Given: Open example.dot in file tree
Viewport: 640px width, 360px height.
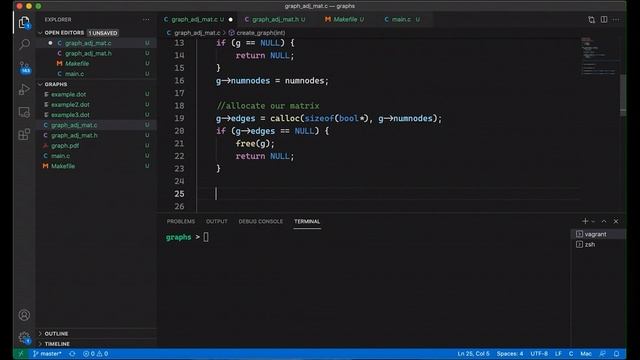Looking at the screenshot, I should click(96, 94).
